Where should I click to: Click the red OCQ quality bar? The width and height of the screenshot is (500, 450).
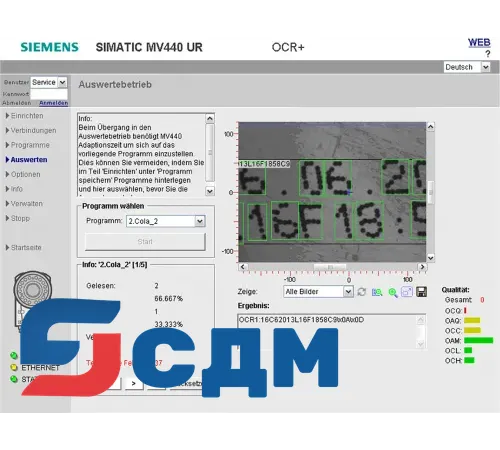pos(465,311)
